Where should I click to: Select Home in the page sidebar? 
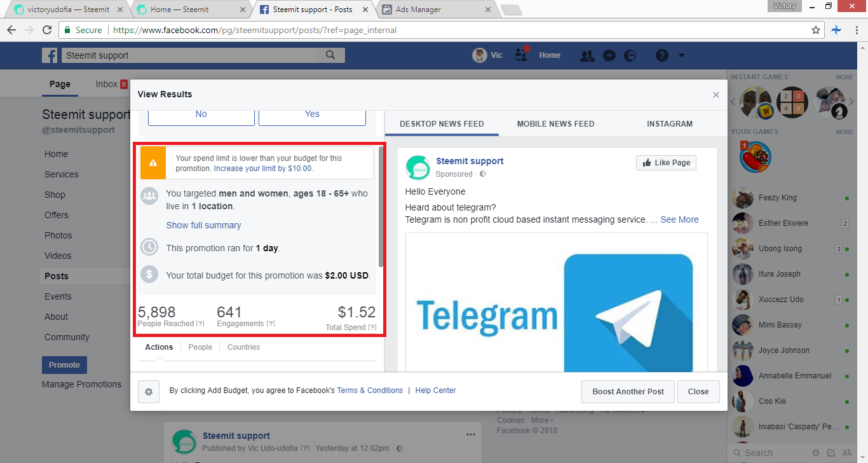click(56, 154)
